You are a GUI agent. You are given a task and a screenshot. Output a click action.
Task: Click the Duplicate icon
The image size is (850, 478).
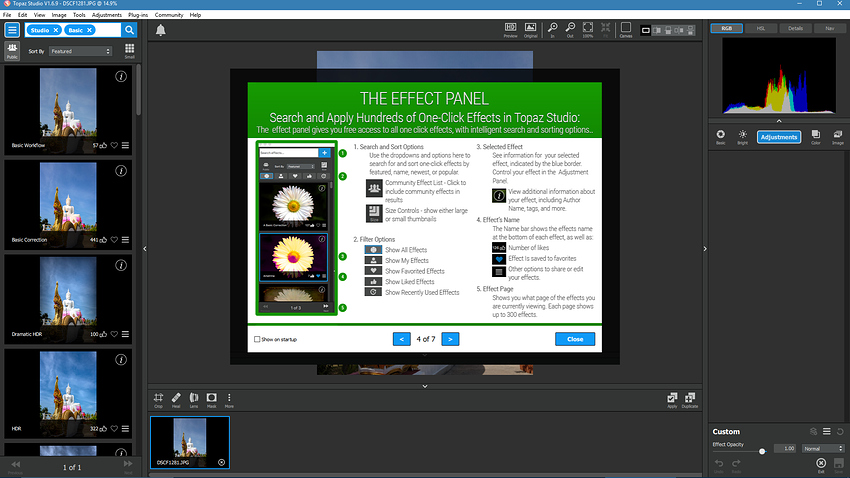(690, 400)
